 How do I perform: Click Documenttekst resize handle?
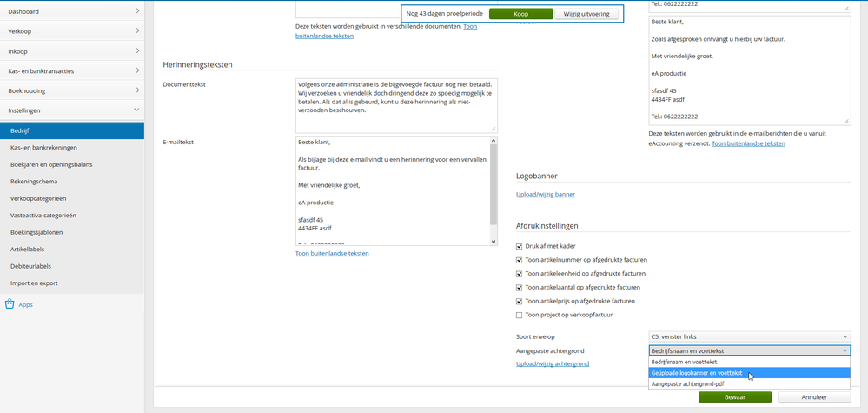pos(494,129)
